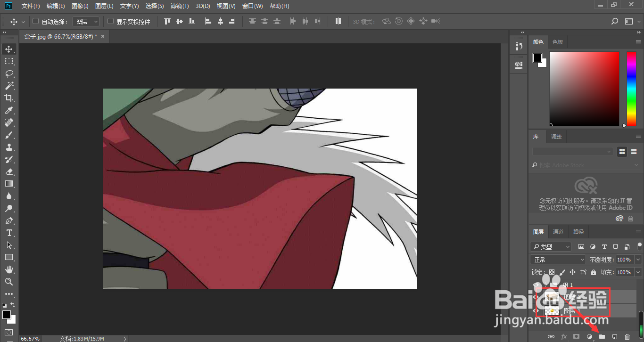Select the Magic Wand tool

9,86
